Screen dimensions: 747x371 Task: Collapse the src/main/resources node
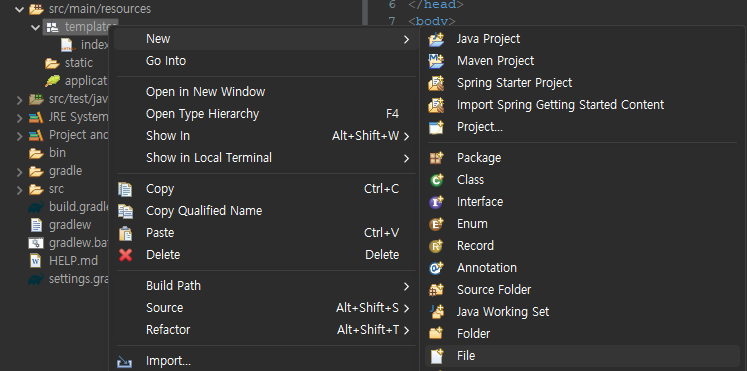(x=20, y=9)
